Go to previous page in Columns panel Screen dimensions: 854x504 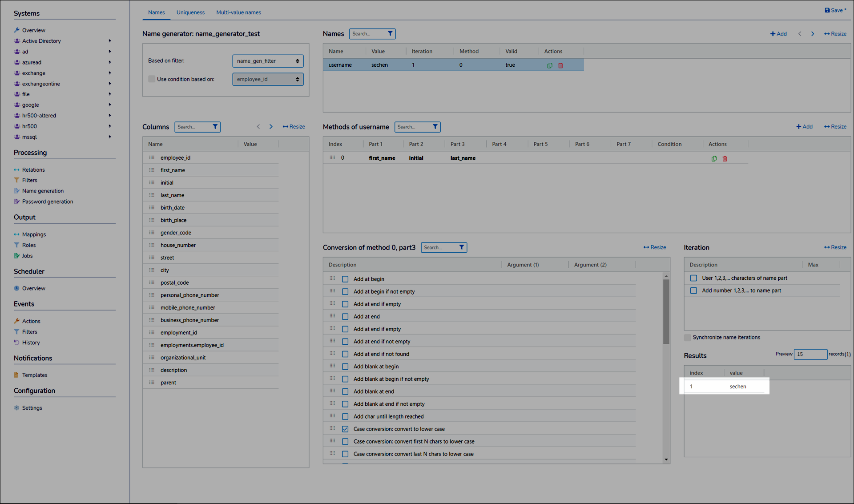[258, 127]
